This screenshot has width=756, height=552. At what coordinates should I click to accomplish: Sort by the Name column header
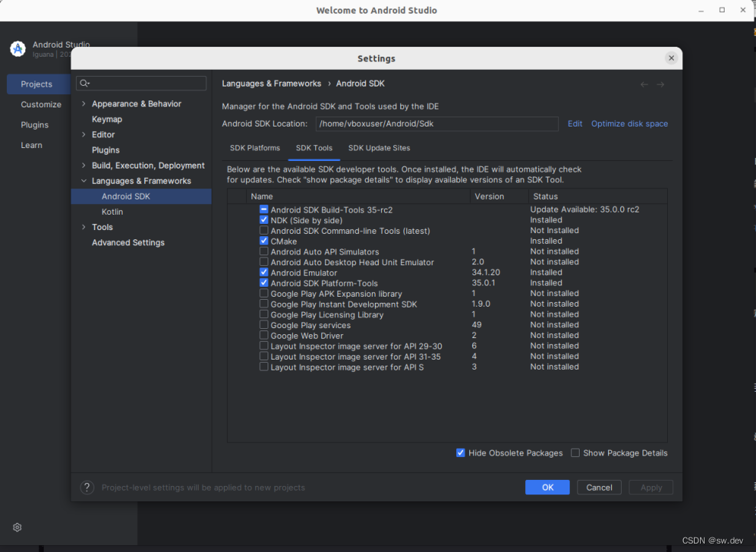pos(358,196)
